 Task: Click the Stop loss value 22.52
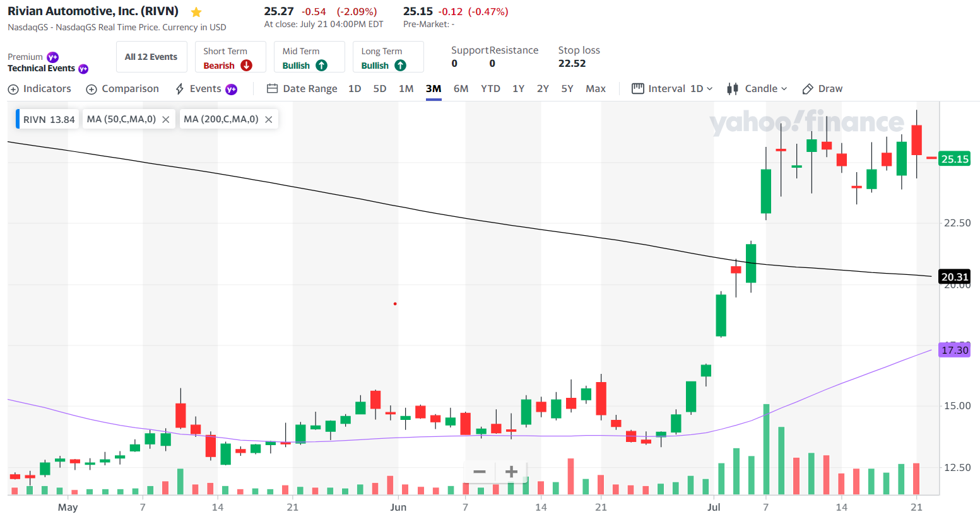pos(572,64)
